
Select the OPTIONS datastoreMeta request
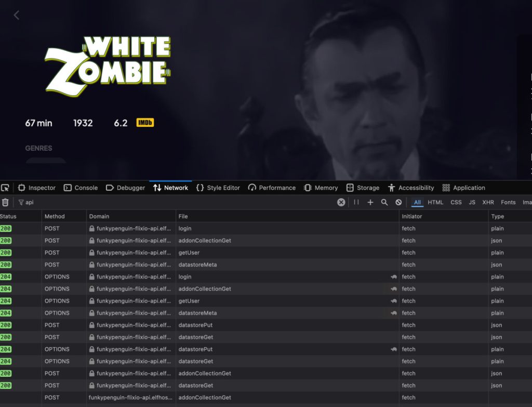coord(266,313)
